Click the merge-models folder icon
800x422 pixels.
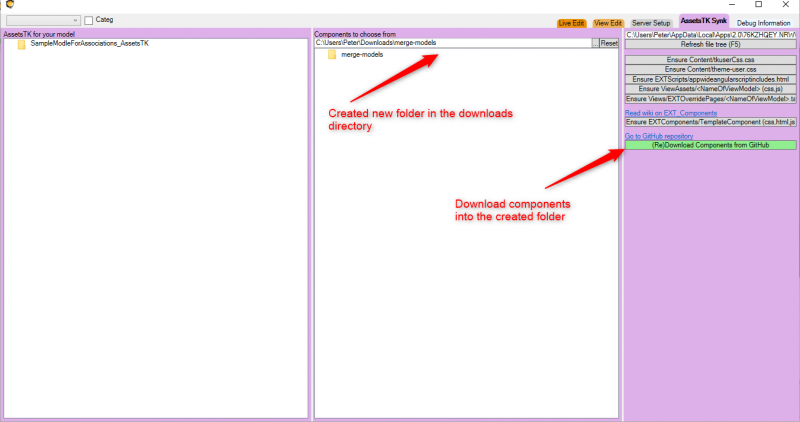(332, 55)
